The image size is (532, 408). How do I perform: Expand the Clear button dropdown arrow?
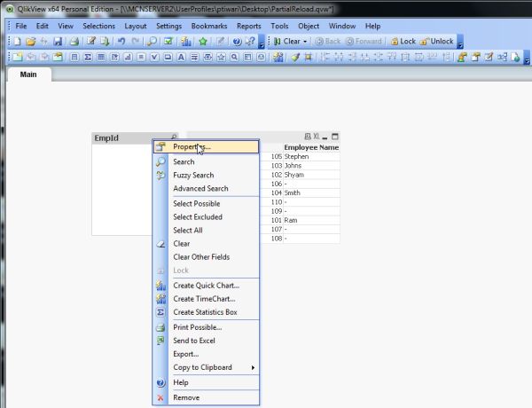(305, 42)
